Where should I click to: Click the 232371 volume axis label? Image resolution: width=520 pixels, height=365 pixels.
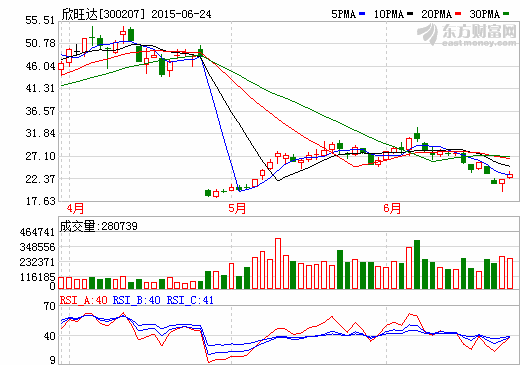[x=37, y=262]
